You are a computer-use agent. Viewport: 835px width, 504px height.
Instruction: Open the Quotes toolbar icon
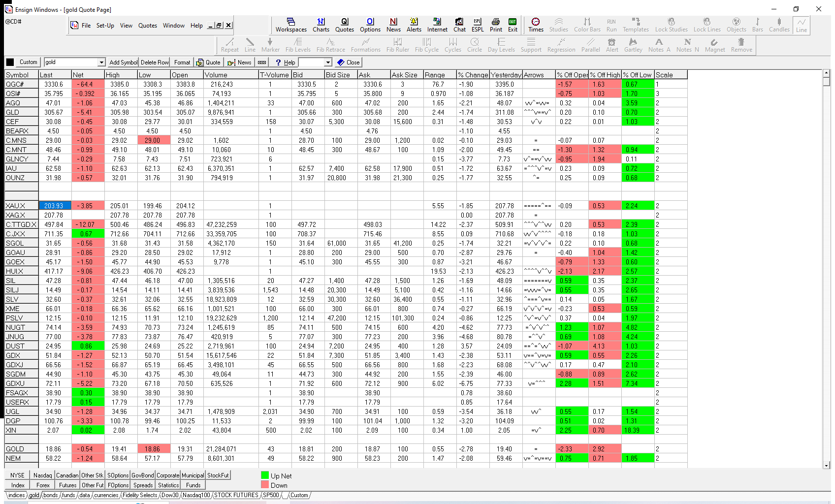[x=345, y=25]
